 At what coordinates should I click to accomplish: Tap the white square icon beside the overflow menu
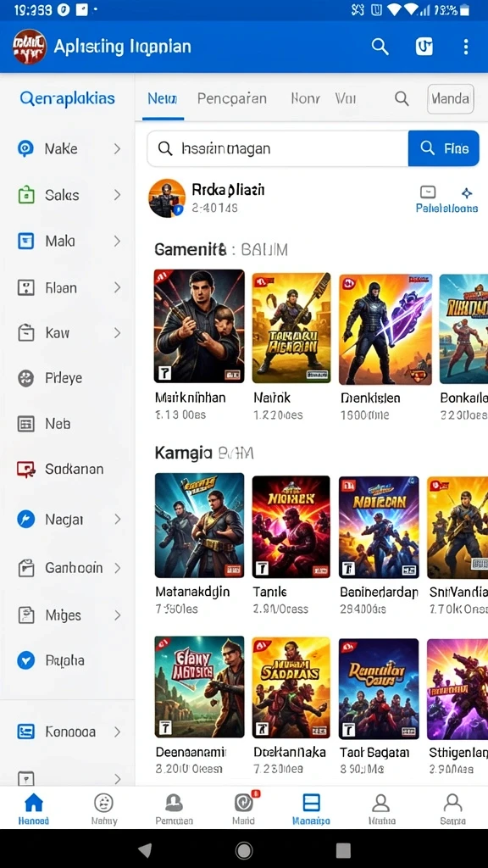[424, 47]
